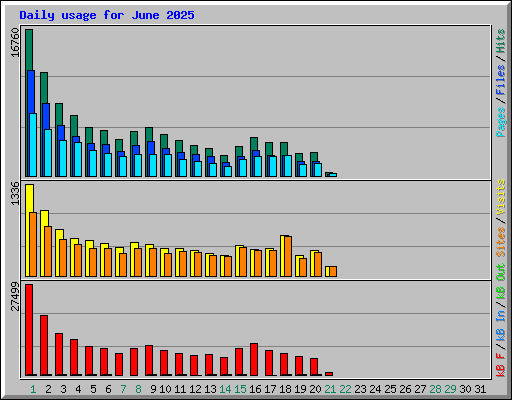Screen dimensions: 512x400
Task: Click day 25 label on the x-axis
Action: pyautogui.click(x=390, y=389)
